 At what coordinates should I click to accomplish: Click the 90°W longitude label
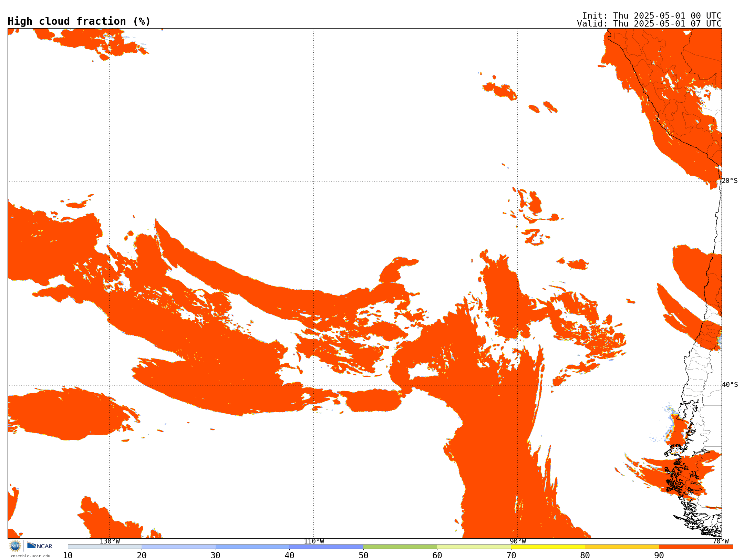click(518, 541)
